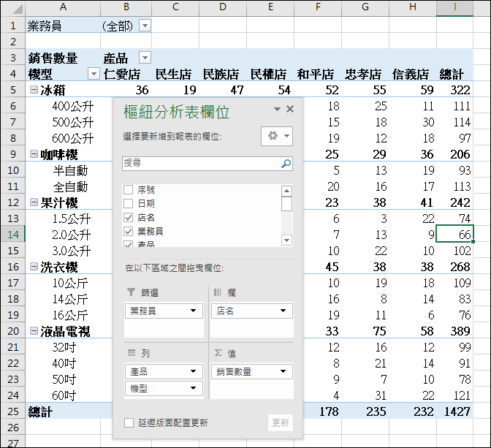The image size is (491, 448).
Task: Click the 仁愛店 column heading cell
Action: click(x=126, y=75)
